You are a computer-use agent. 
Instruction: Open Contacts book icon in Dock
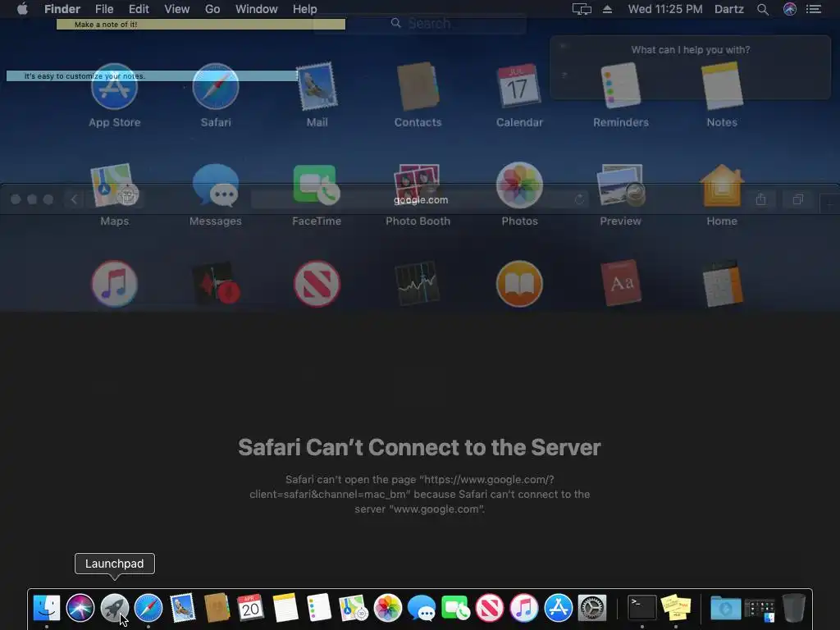pos(217,608)
